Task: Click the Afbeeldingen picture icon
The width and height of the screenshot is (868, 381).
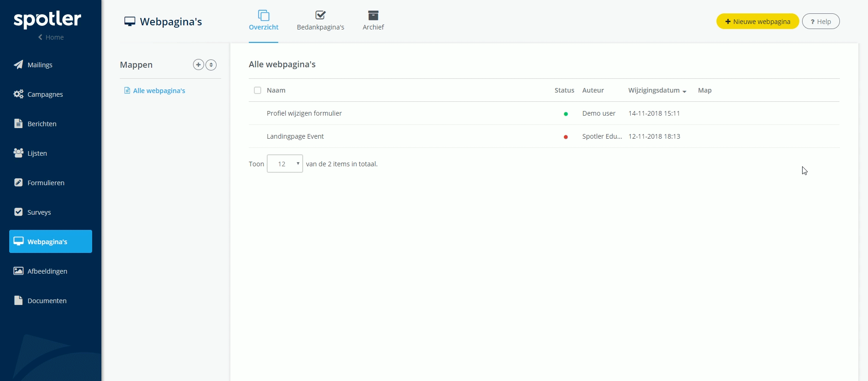Action: (x=18, y=271)
